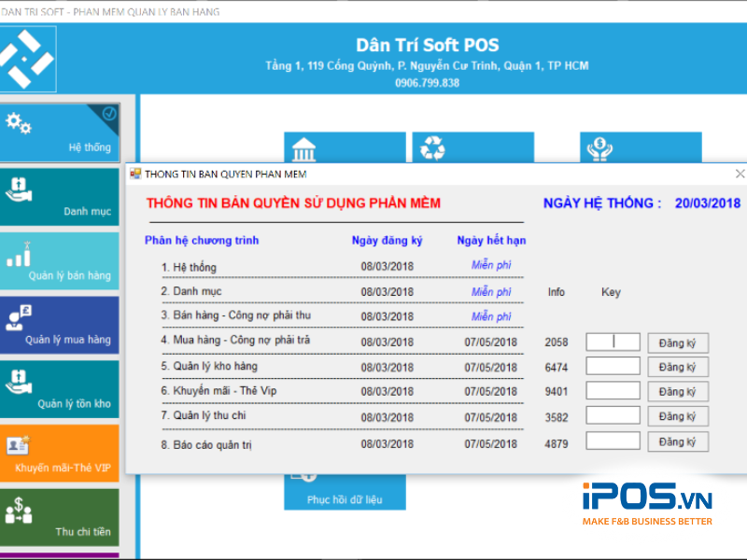Click the bank building tile icon

[x=304, y=149]
